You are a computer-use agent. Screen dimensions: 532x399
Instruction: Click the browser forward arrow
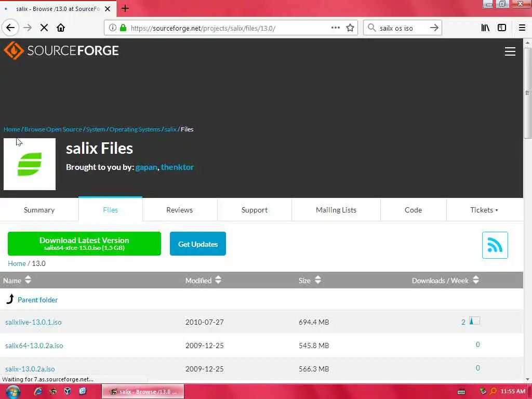(28, 28)
